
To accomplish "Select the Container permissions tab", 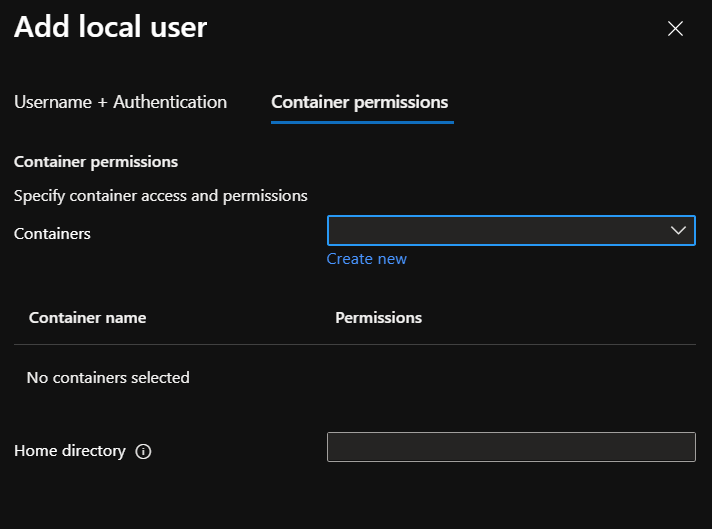I will 360,102.
